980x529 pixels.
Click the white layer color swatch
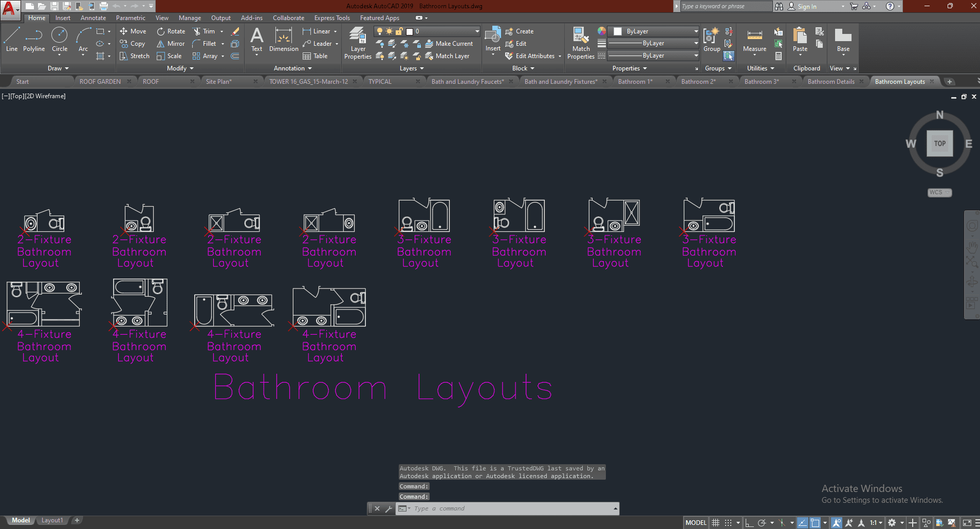tap(410, 31)
